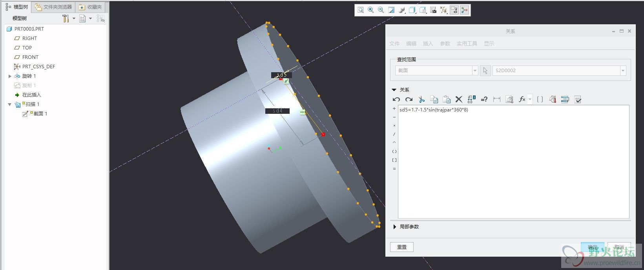644x270 pixels.
Task: Open the 编辑 menu in Relations dialog
Action: pyautogui.click(x=411, y=44)
